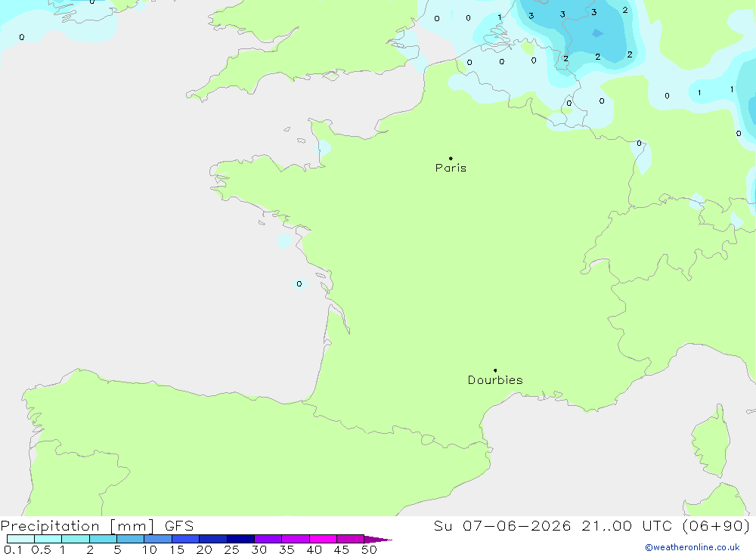The height and width of the screenshot is (554, 756).
Task: Select the Paris location dot marker
Action: pos(451,158)
